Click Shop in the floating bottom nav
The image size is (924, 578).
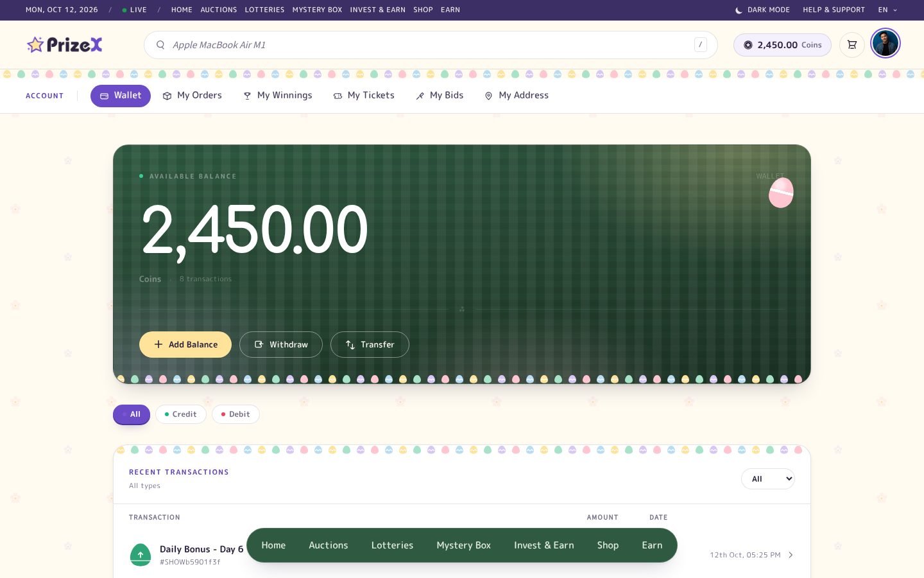(x=608, y=545)
